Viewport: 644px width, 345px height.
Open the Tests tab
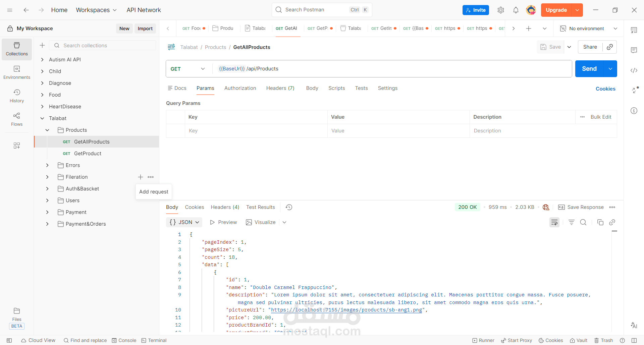coord(362,88)
